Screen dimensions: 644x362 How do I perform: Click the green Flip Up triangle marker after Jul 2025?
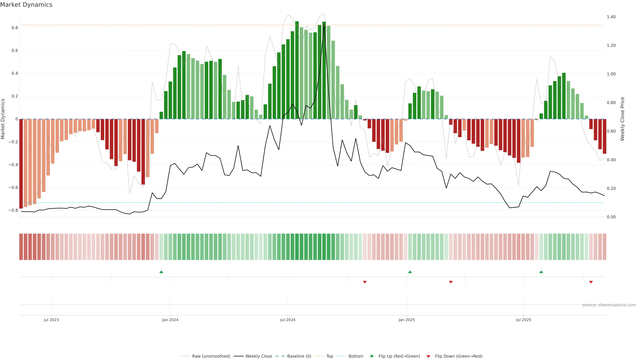(541, 272)
